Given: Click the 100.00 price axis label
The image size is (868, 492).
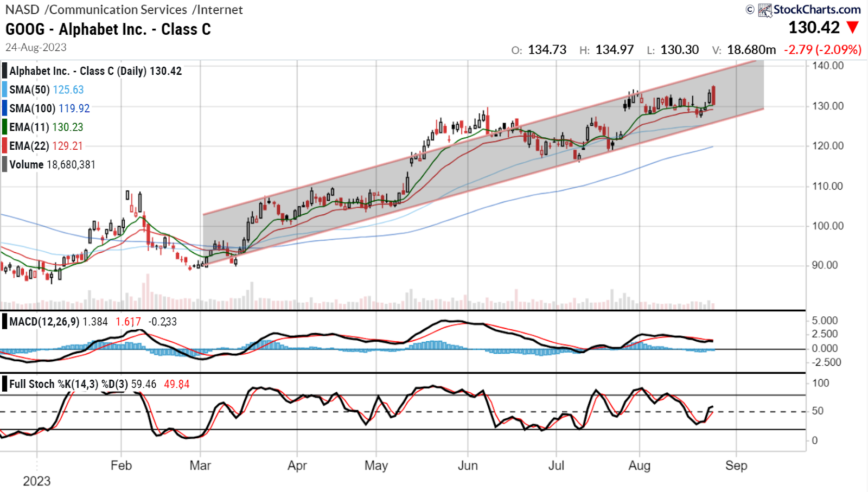Looking at the screenshot, I should pos(827,226).
